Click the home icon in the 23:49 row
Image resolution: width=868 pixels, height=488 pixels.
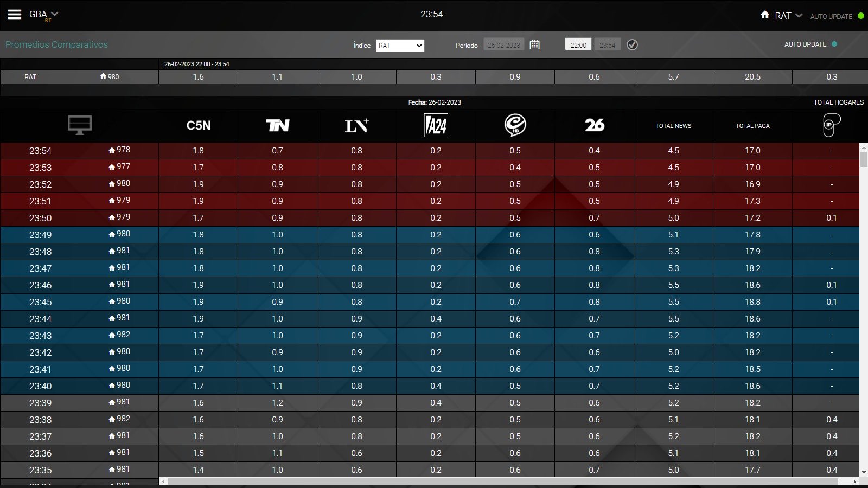(112, 234)
